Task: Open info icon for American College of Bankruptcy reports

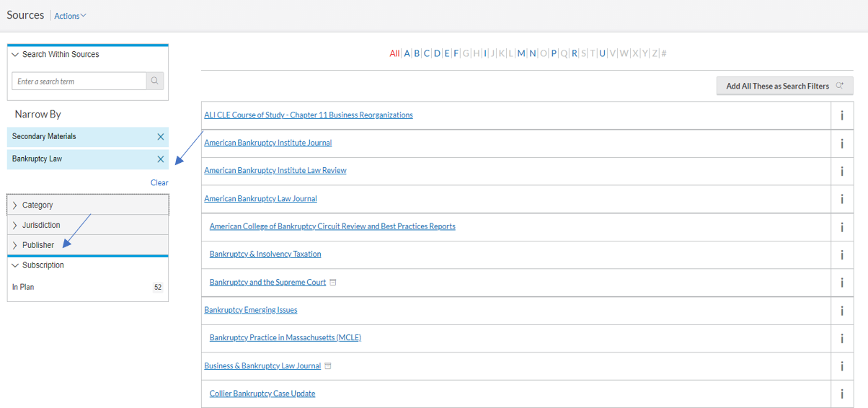Action: [x=842, y=227]
